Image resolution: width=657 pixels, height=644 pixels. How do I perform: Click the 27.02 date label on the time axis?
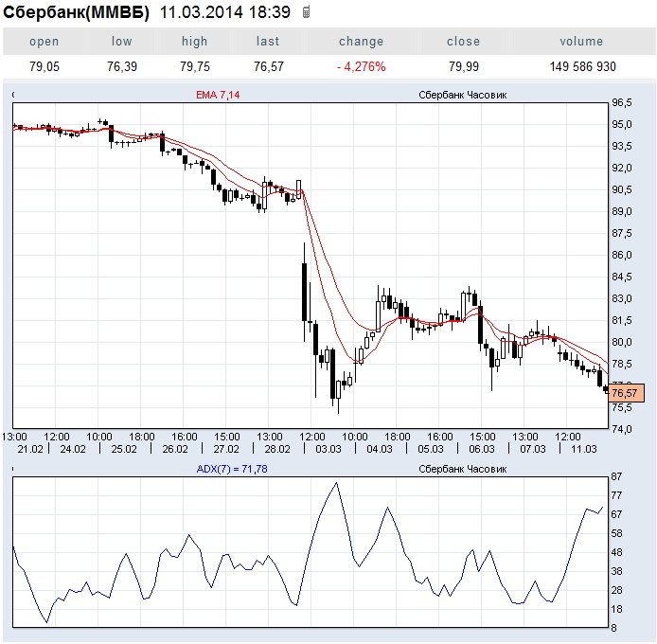[x=226, y=449]
